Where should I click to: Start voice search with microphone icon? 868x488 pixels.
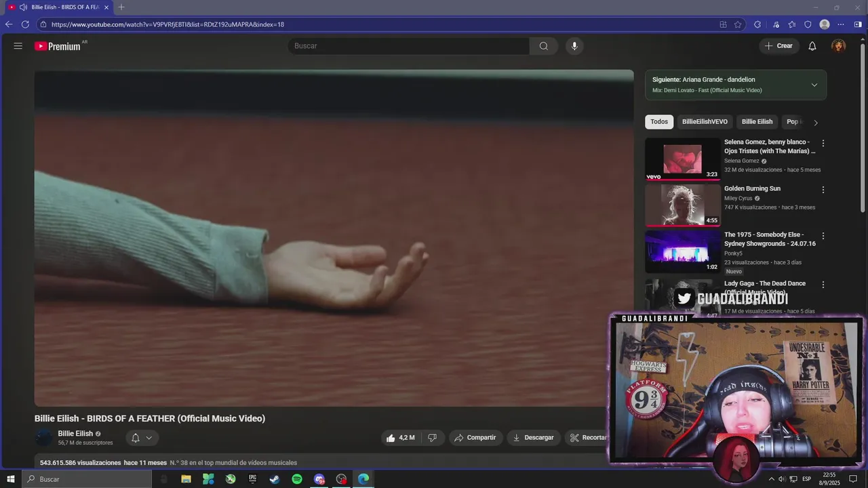574,46
